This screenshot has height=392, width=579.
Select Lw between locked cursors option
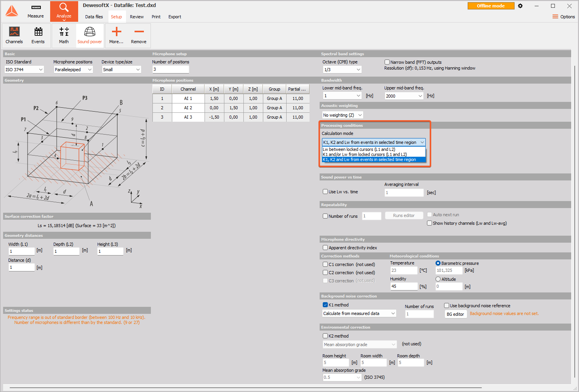[374, 149]
